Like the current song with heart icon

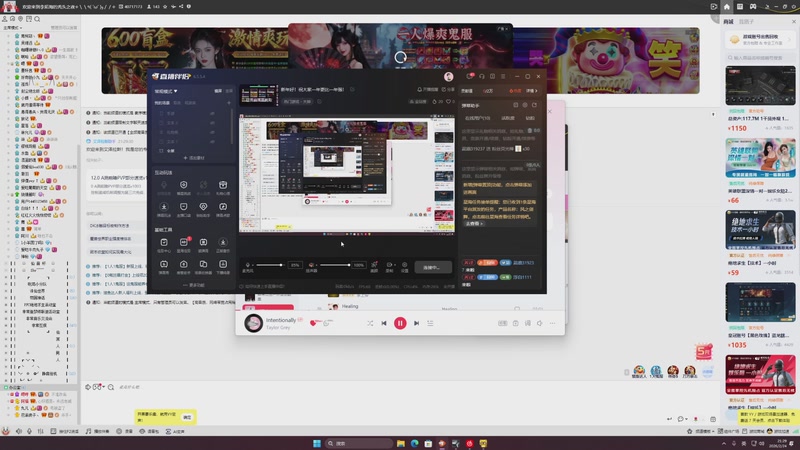click(x=313, y=323)
